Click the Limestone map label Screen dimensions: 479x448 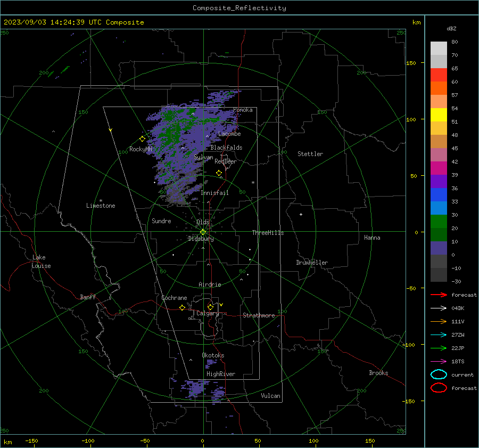pyautogui.click(x=101, y=206)
